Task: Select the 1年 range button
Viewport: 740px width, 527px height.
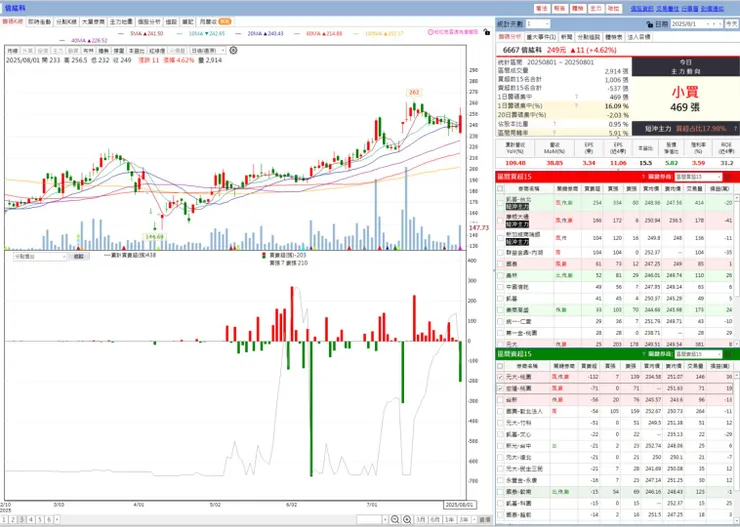Action: click(x=450, y=519)
